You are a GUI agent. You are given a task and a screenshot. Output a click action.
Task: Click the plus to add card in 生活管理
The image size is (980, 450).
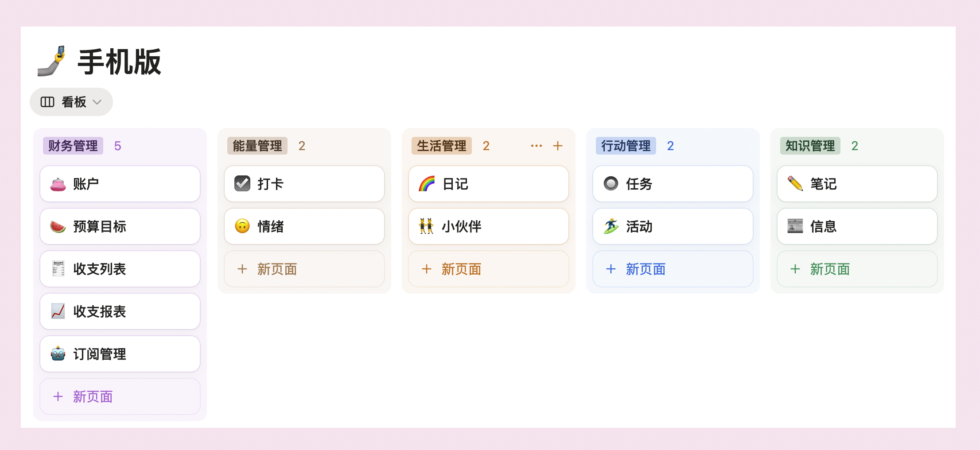(x=558, y=145)
